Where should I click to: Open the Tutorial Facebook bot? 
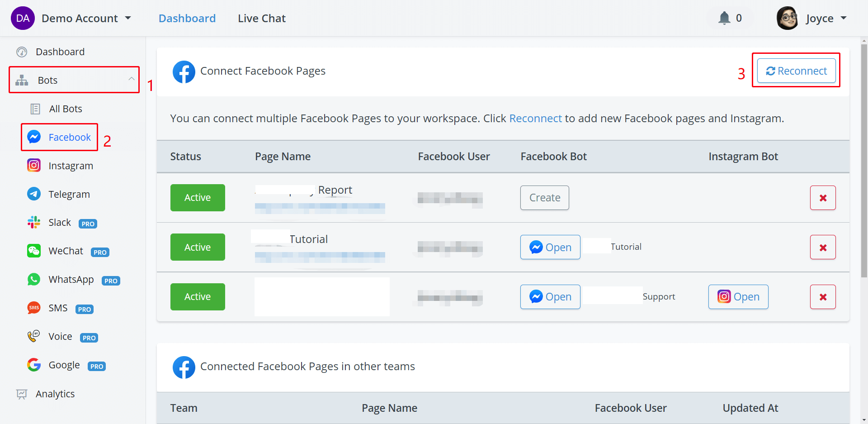pos(550,247)
